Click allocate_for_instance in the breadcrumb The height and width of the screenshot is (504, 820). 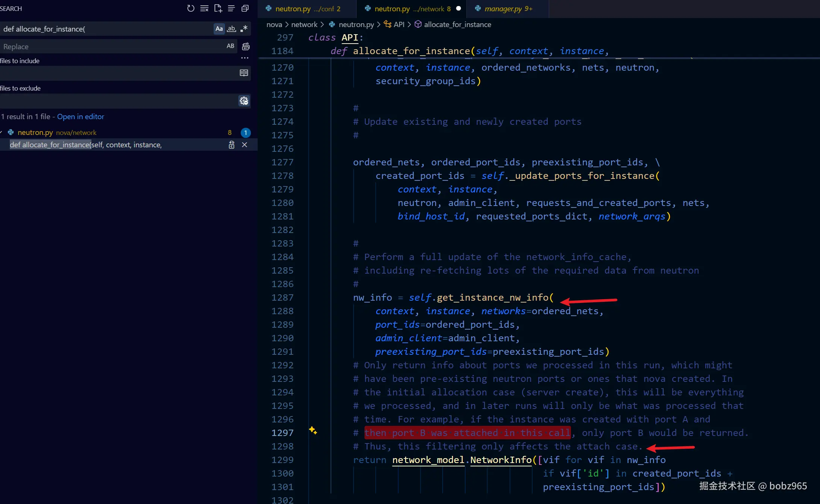click(x=457, y=24)
